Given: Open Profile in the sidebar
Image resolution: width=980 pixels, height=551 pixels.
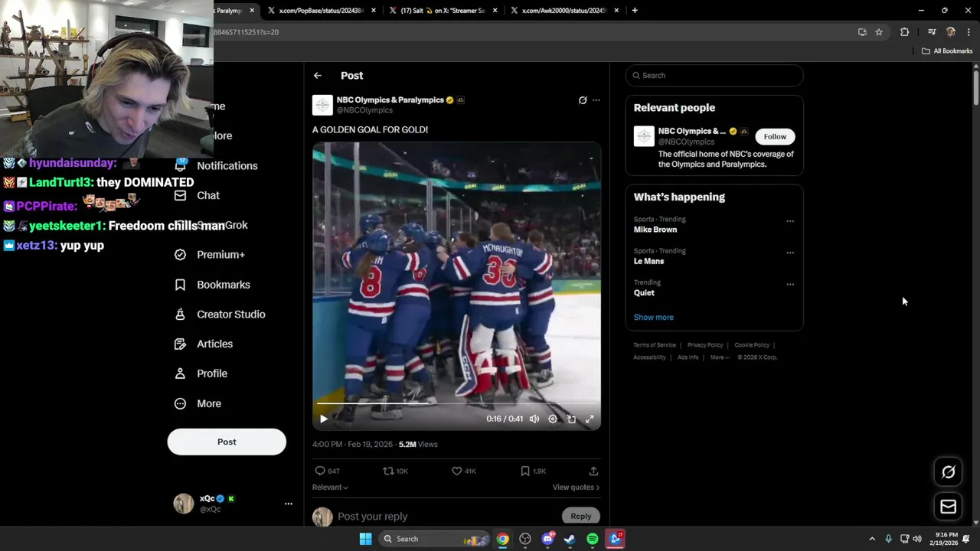Looking at the screenshot, I should [x=201, y=373].
